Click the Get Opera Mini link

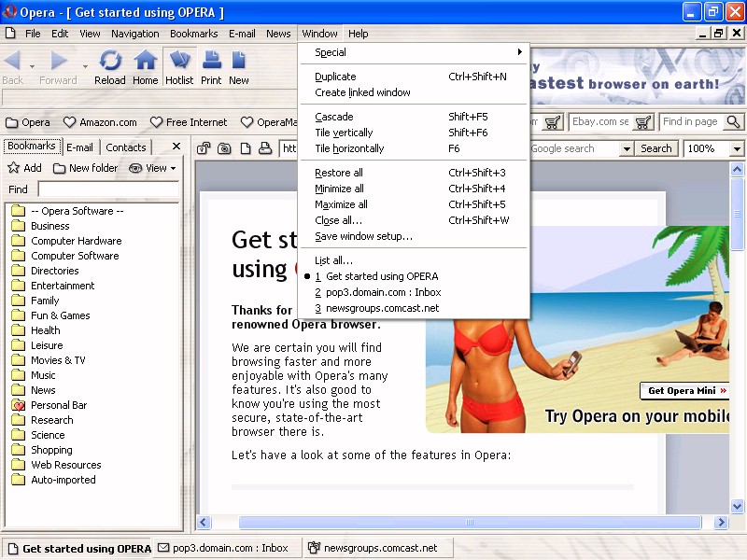686,391
